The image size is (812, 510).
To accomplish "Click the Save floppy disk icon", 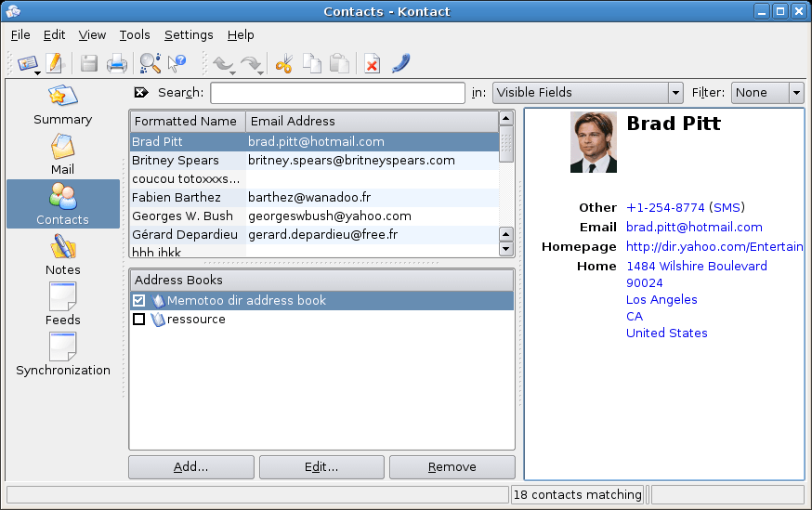I will [x=89, y=64].
